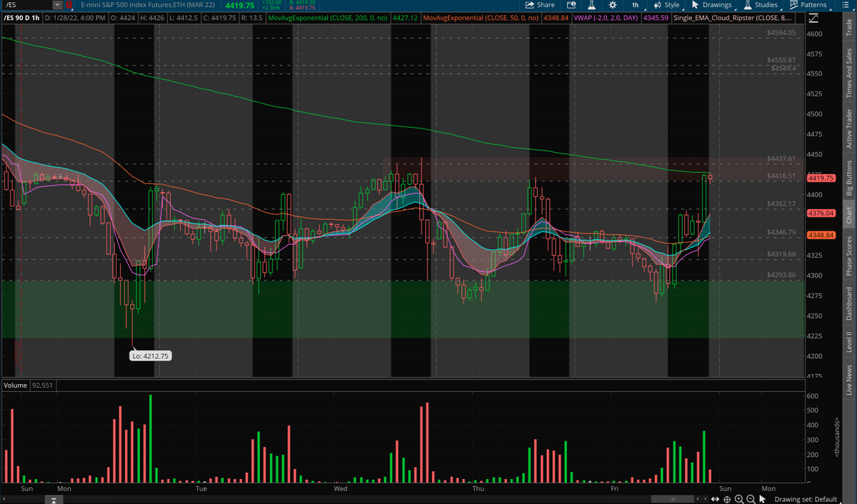
Task: Click the $4559.87 price level label
Action: 781,60
